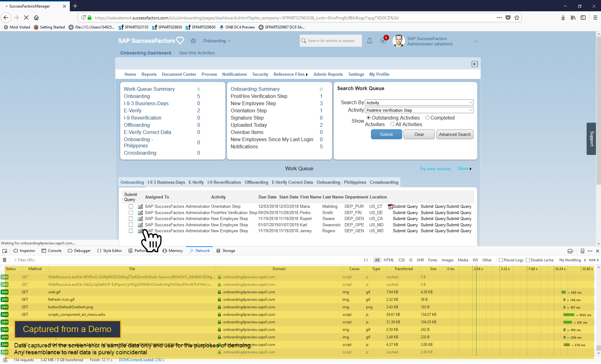Expand Reference Files submenu
The height and width of the screenshot is (364, 601).
(290, 74)
